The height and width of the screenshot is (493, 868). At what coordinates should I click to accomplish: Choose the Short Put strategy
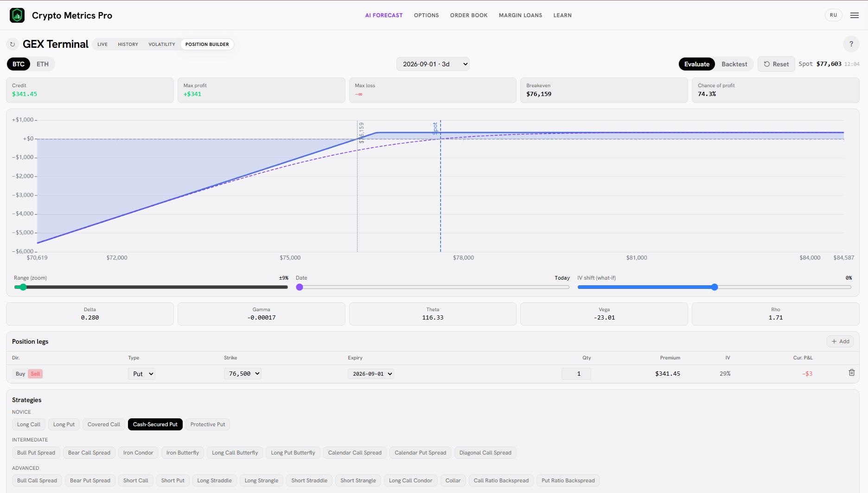173,480
